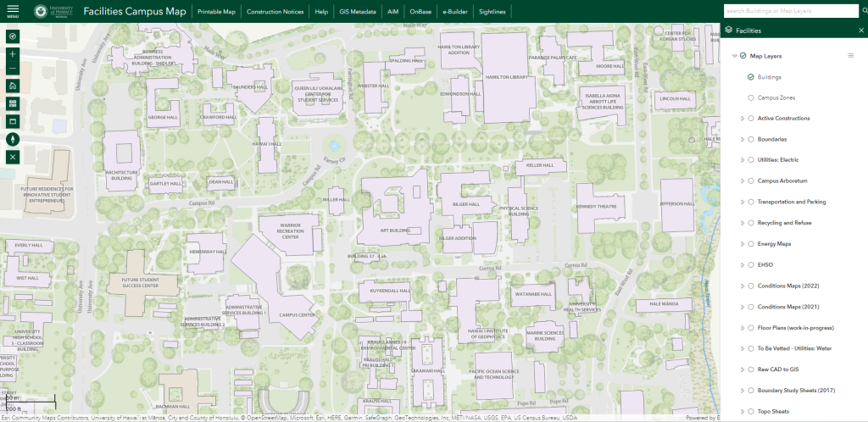Open Map Layers options menu icon
Viewport: 868px width, 422px height.
851,56
